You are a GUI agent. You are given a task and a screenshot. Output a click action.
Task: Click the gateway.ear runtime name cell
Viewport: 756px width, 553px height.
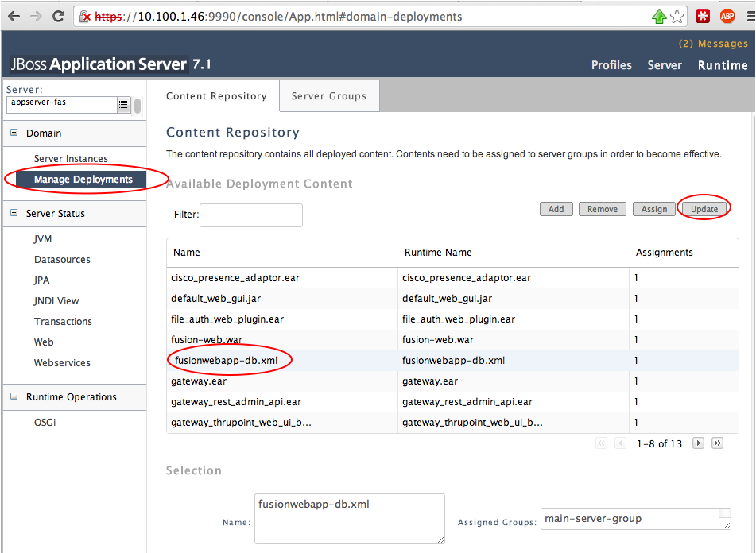(430, 381)
